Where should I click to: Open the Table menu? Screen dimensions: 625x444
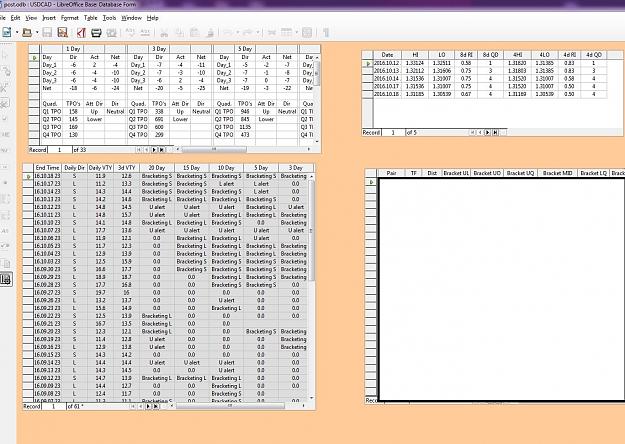(90, 18)
